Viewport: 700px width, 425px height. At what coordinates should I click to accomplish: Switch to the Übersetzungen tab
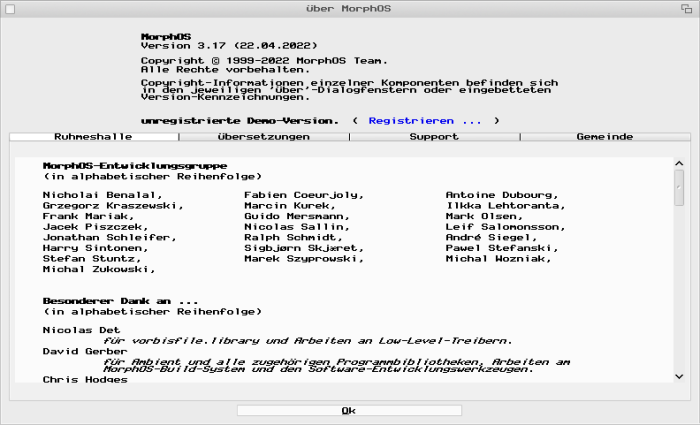pyautogui.click(x=264, y=137)
